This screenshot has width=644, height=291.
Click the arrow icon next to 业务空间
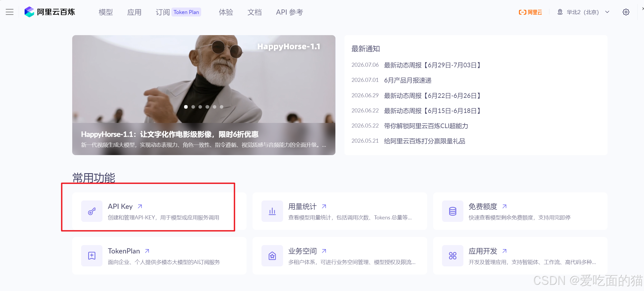click(324, 251)
